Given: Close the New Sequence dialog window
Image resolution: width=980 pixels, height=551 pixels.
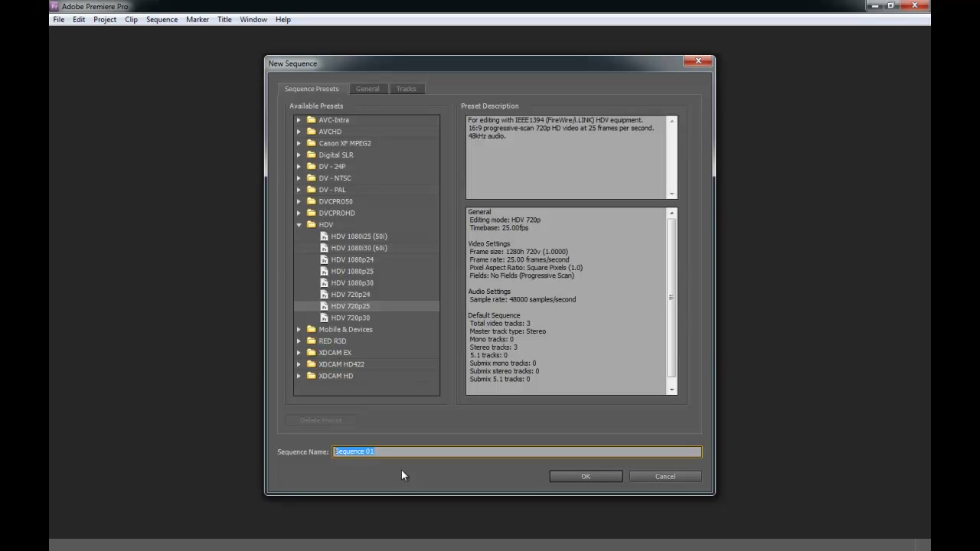Looking at the screenshot, I should coord(698,61).
